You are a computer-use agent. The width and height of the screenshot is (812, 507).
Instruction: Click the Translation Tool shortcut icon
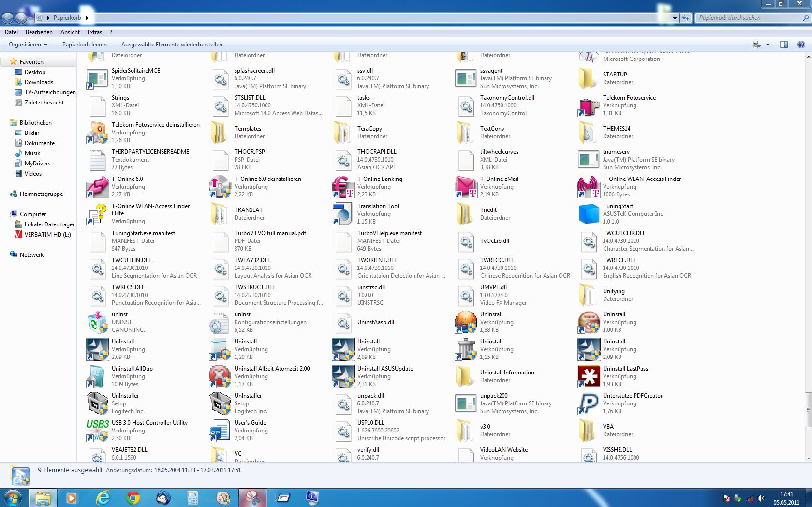pyautogui.click(x=343, y=214)
